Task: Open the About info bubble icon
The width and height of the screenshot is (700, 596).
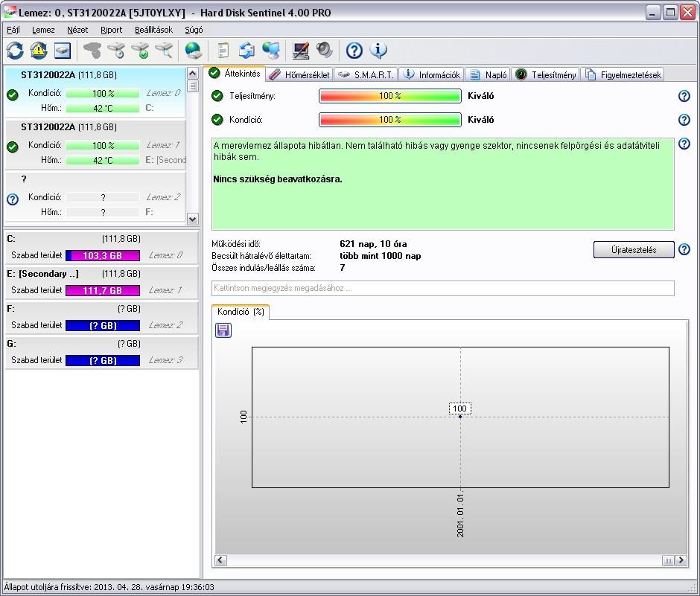Action: [x=378, y=51]
